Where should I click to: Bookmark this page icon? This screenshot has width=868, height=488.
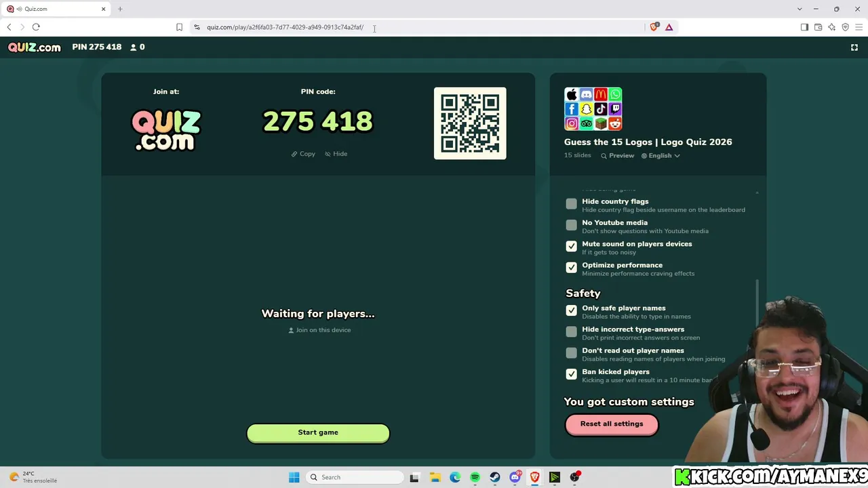coord(179,27)
